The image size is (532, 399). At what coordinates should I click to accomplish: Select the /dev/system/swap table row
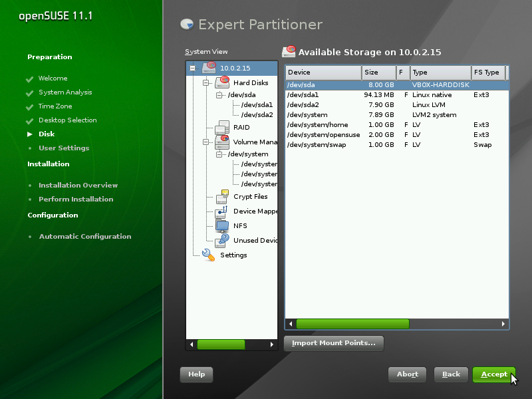pos(397,145)
